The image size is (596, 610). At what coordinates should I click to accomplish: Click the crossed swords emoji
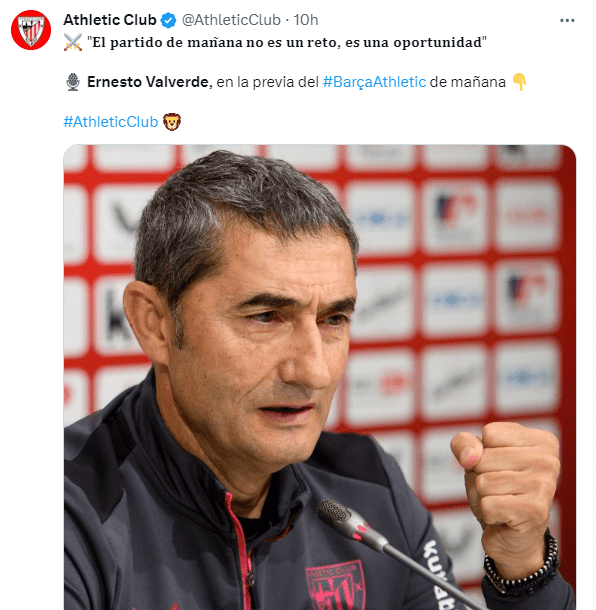pyautogui.click(x=73, y=42)
